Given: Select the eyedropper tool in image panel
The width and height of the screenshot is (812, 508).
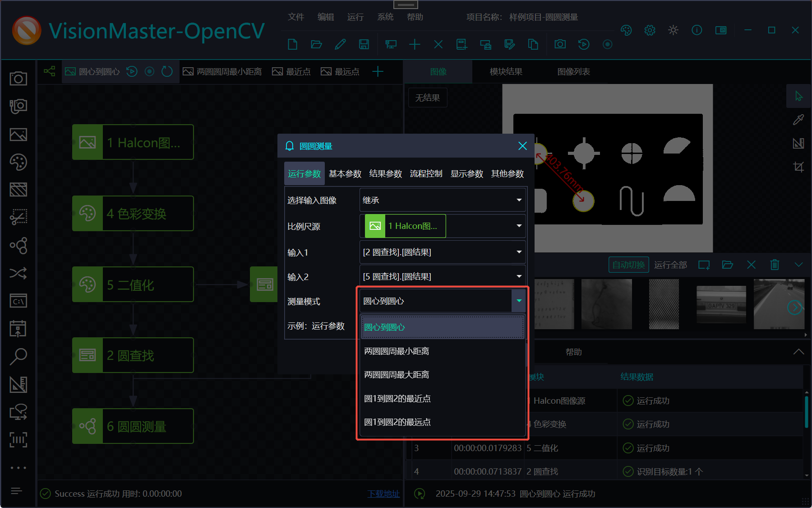Looking at the screenshot, I should coord(798,120).
